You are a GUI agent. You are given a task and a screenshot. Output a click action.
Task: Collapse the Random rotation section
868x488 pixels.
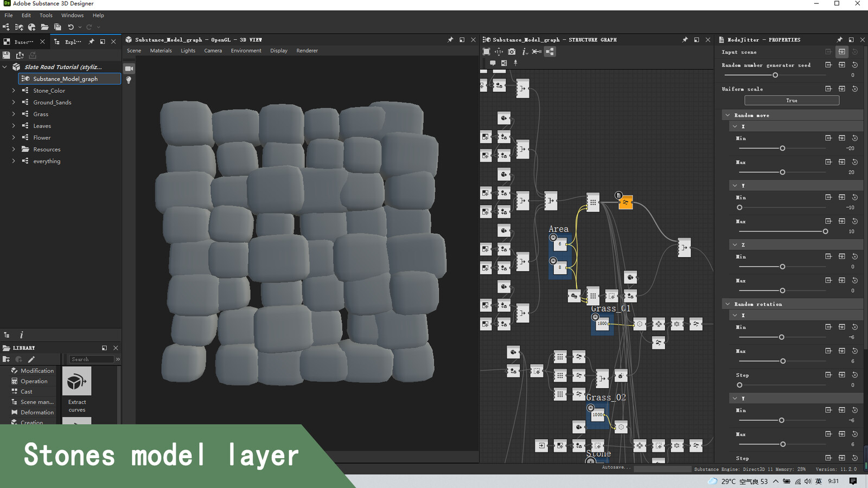727,304
